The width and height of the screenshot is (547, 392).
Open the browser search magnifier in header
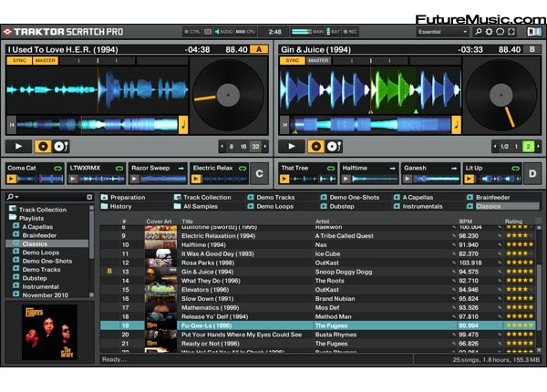point(479,32)
